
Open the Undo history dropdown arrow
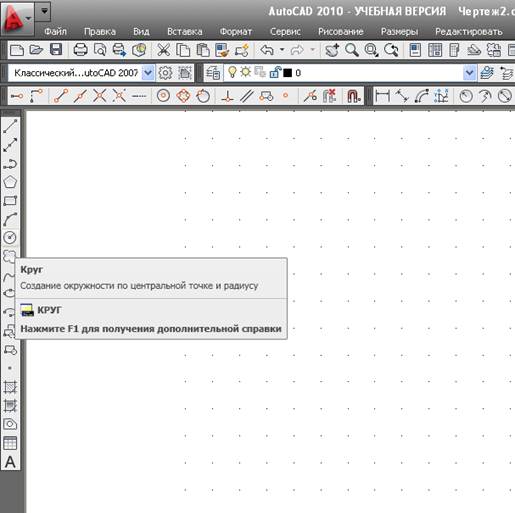[282, 50]
